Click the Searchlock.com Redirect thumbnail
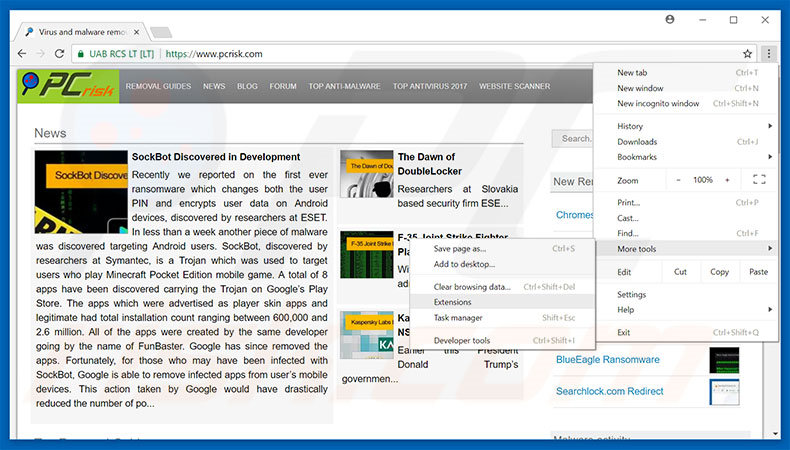This screenshot has width=790, height=450. coord(724,392)
